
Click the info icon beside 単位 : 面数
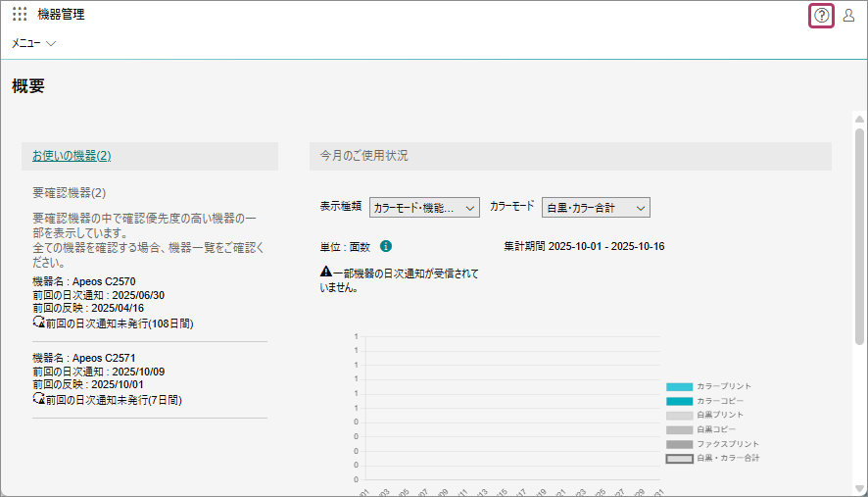(386, 246)
